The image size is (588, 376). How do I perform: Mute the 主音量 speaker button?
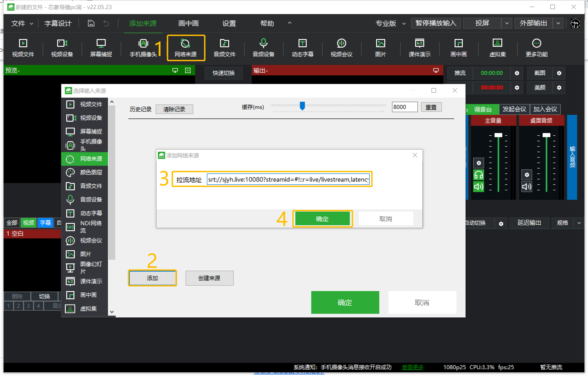click(x=478, y=187)
